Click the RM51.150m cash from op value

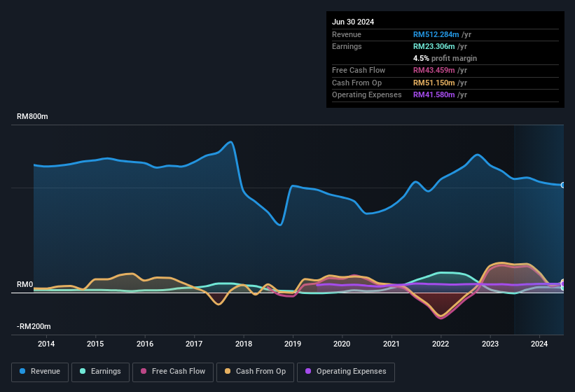[x=434, y=83]
